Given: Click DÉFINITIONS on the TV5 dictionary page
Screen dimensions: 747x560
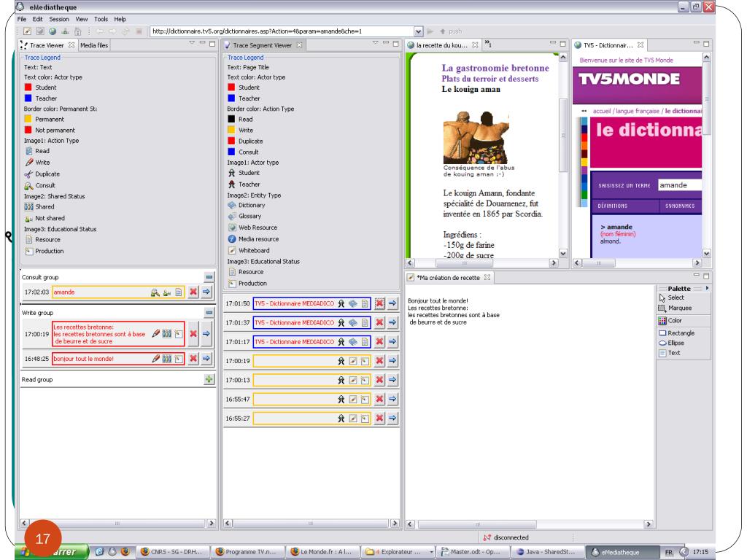Looking at the screenshot, I should point(613,206).
